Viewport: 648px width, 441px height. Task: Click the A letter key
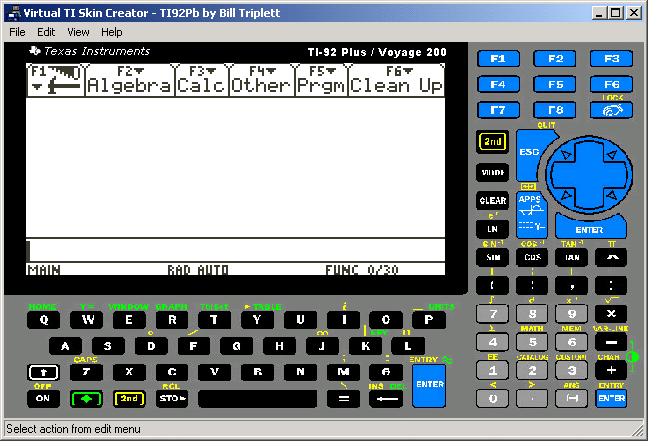point(65,346)
